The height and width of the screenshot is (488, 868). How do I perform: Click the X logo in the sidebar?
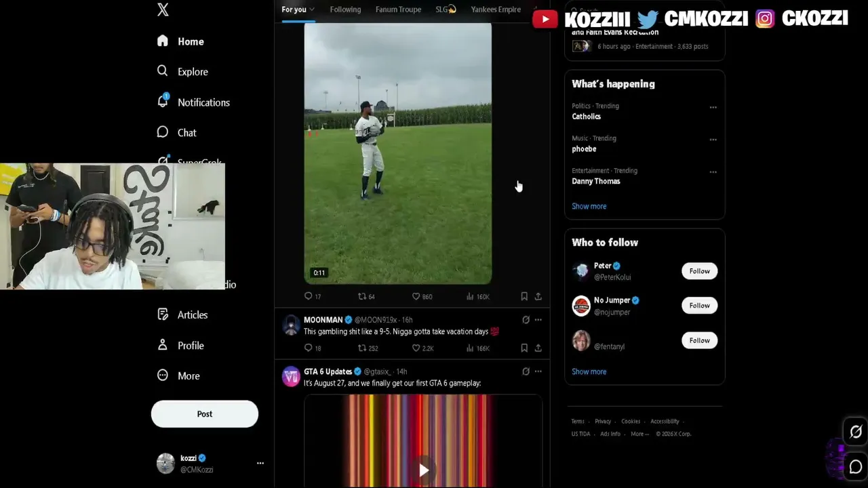tap(163, 9)
